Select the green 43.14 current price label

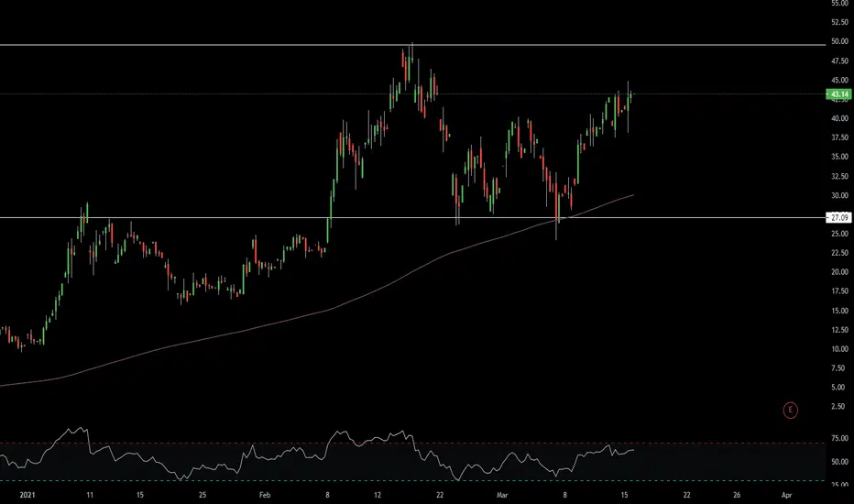point(838,94)
